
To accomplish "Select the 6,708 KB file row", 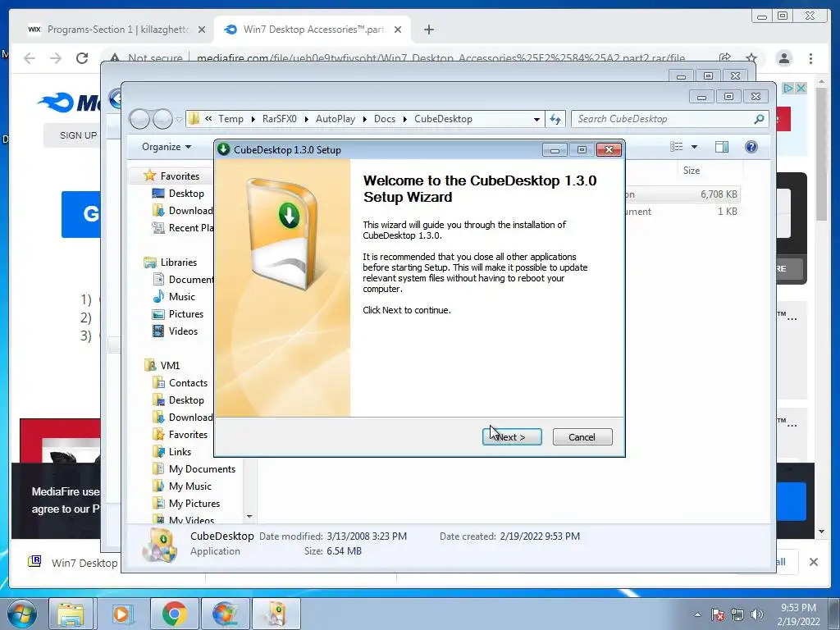I will click(682, 194).
